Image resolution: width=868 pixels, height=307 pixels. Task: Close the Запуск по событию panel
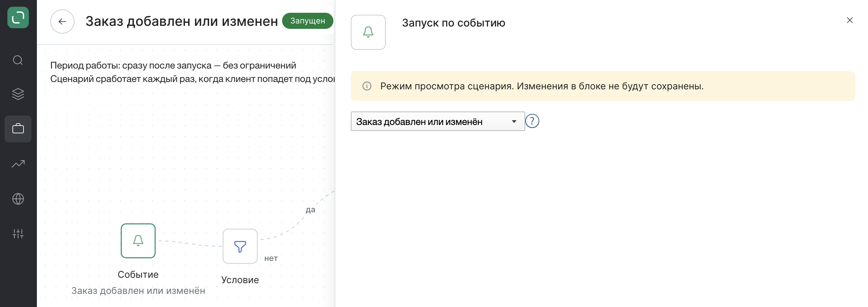850,20
